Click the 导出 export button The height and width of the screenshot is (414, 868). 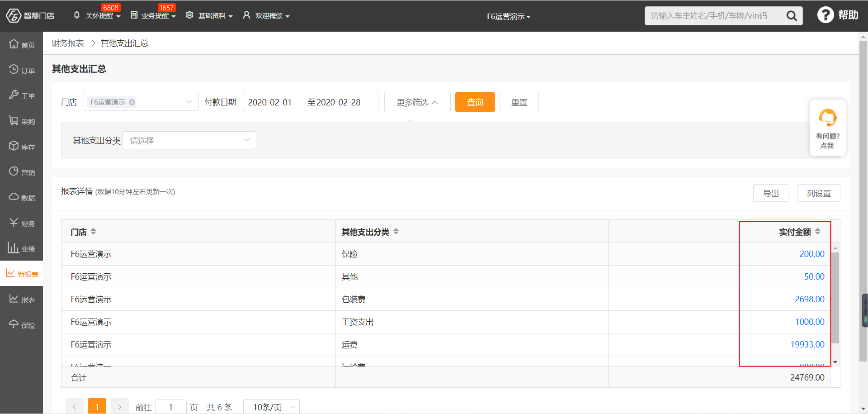point(771,193)
